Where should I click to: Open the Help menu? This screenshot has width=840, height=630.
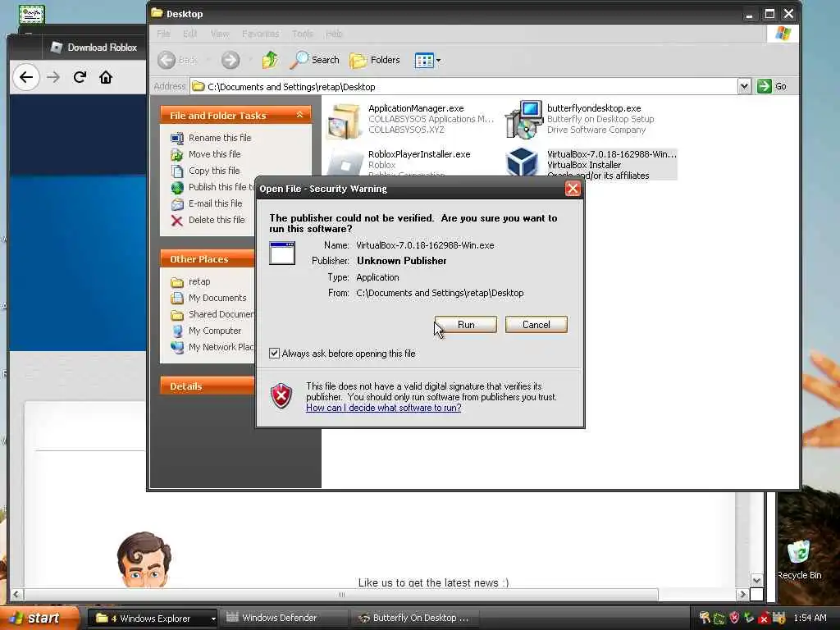334,34
